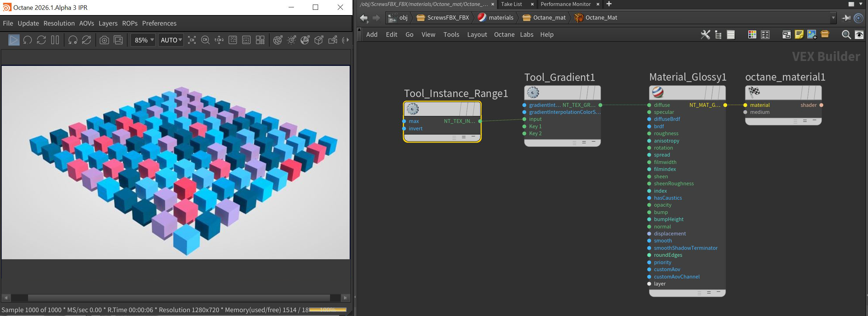868x316 pixels.
Task: Open the AUTO mode dropdown
Action: click(171, 40)
